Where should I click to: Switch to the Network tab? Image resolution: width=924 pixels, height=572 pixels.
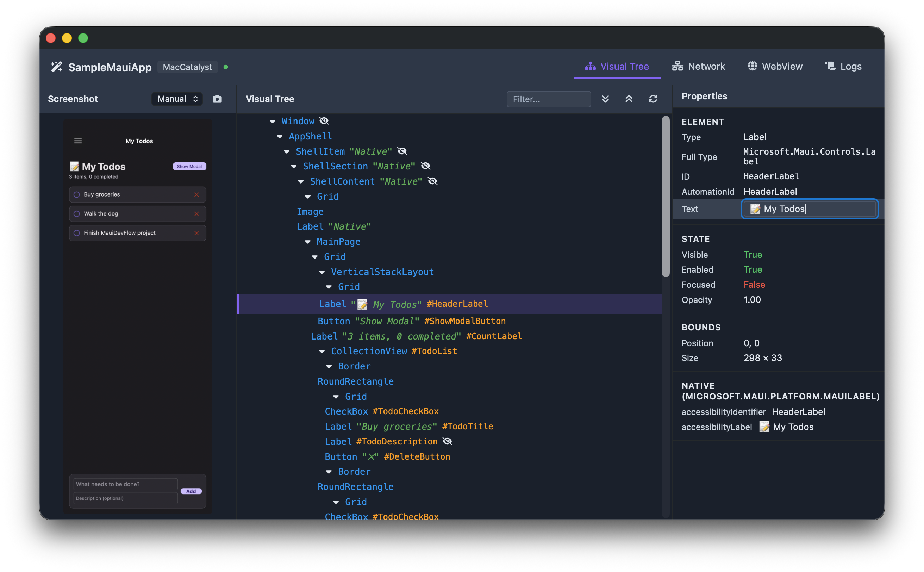(699, 66)
